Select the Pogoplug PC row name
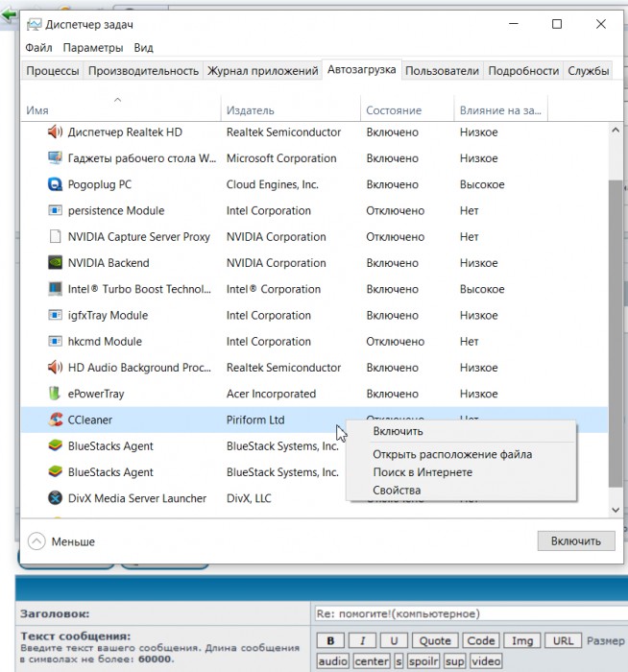Screen dimensions: 628x672 coord(100,184)
